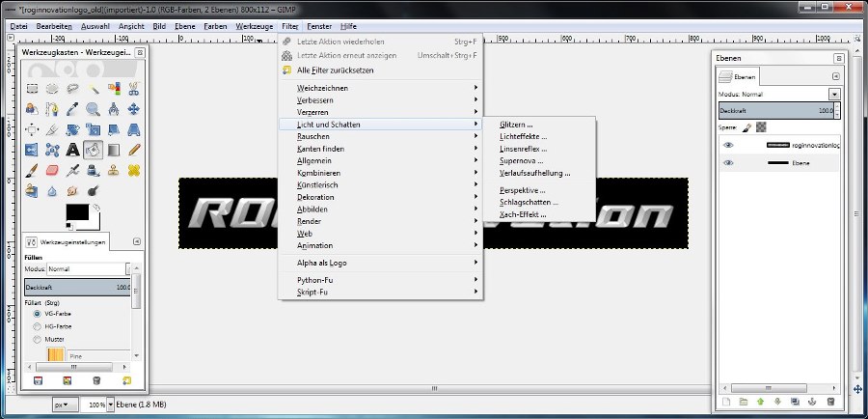
Task: Select the Airbrush tool
Action: pyautogui.click(x=72, y=170)
